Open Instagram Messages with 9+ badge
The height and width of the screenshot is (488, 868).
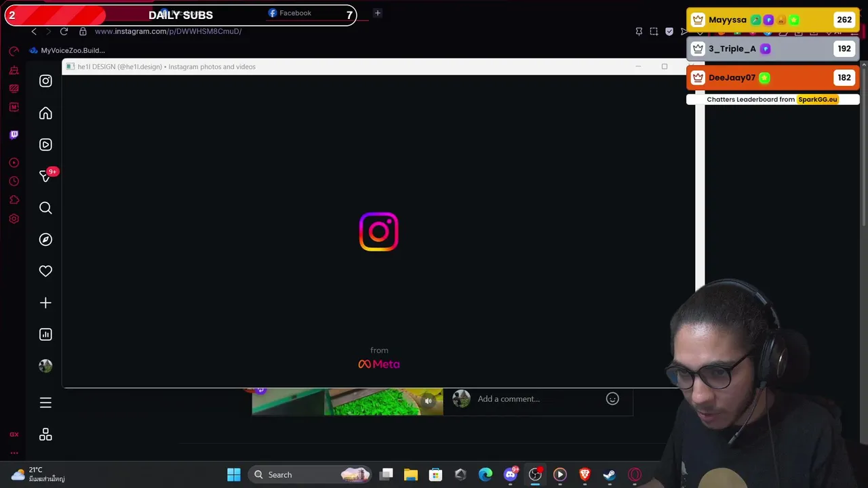pyautogui.click(x=47, y=176)
